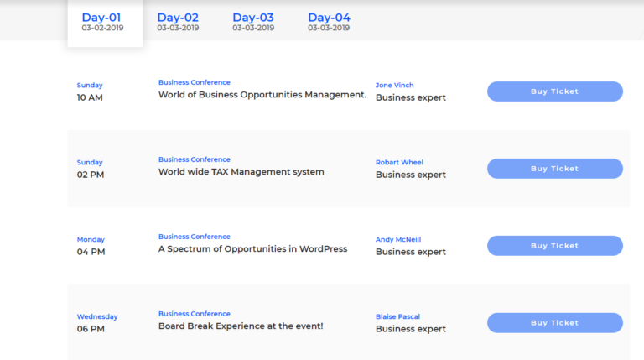This screenshot has width=644, height=360.
Task: Select the Sunday 10 AM time slot
Action: (x=90, y=91)
